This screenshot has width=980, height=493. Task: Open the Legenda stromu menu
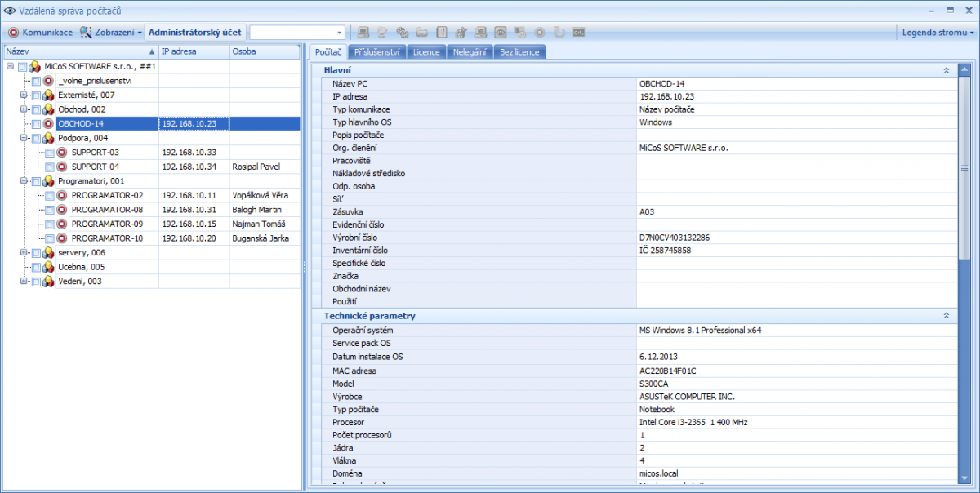[938, 33]
